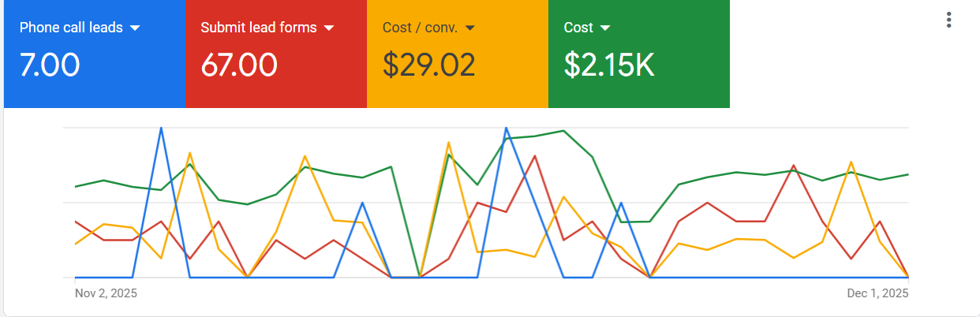This screenshot has height=317, width=980.
Task: Open the Submit lead forms metric dropdown
Action: 329,28
